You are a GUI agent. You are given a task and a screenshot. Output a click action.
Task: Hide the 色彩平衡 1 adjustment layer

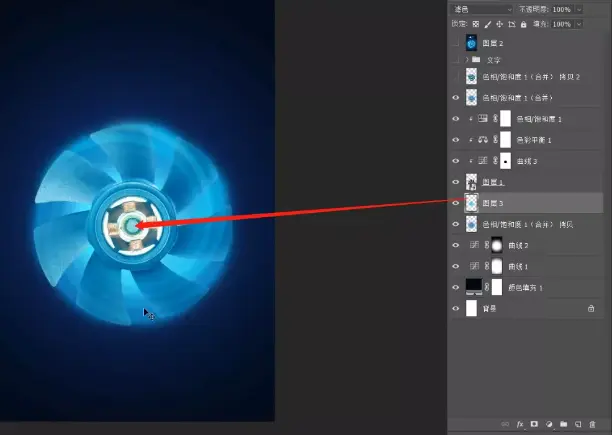(x=455, y=140)
